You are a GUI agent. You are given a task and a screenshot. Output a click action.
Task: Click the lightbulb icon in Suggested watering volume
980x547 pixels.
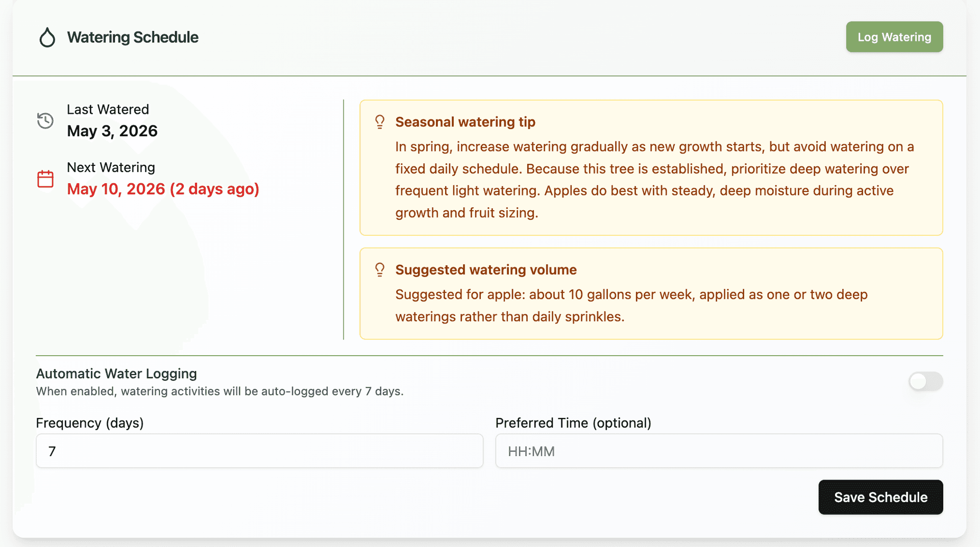[x=380, y=269]
